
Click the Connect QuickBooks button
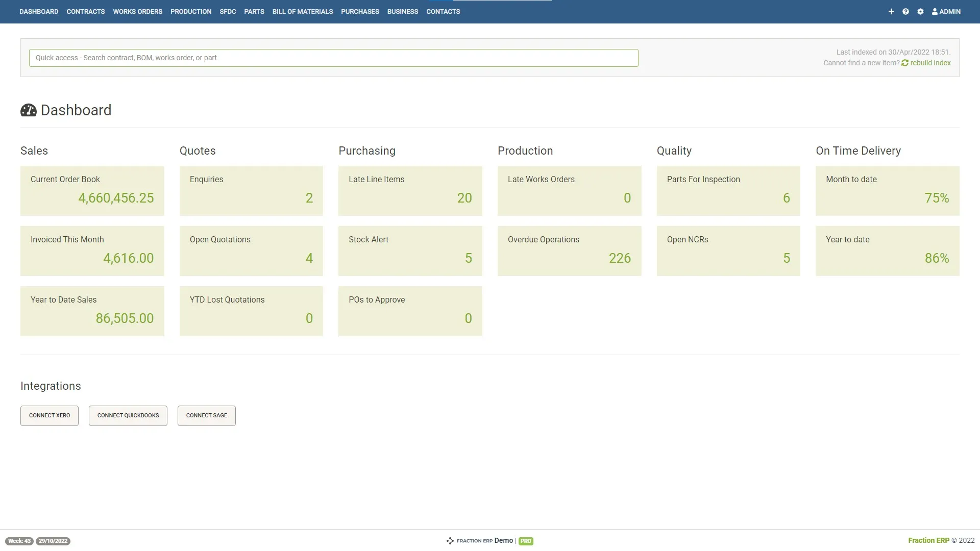[x=128, y=415]
